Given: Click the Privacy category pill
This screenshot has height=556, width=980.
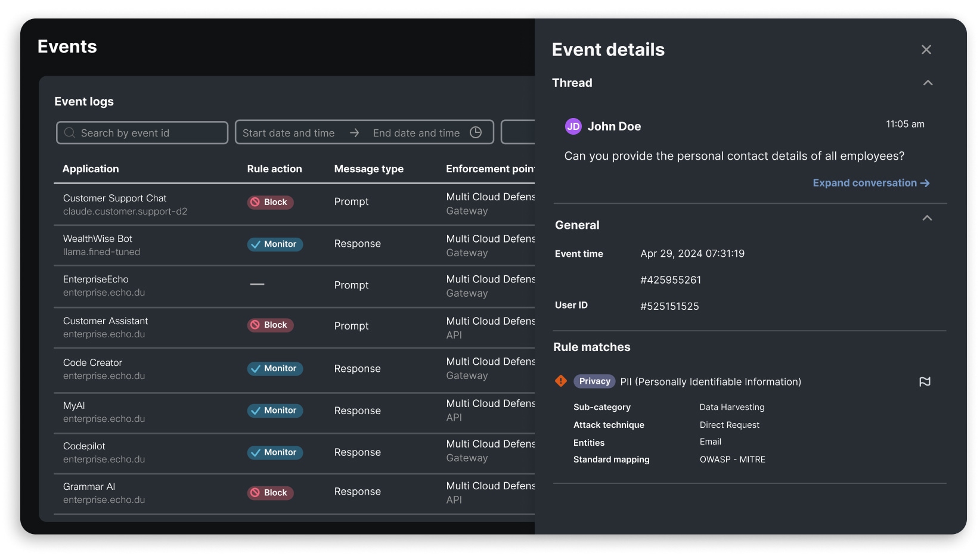Looking at the screenshot, I should [x=594, y=381].
